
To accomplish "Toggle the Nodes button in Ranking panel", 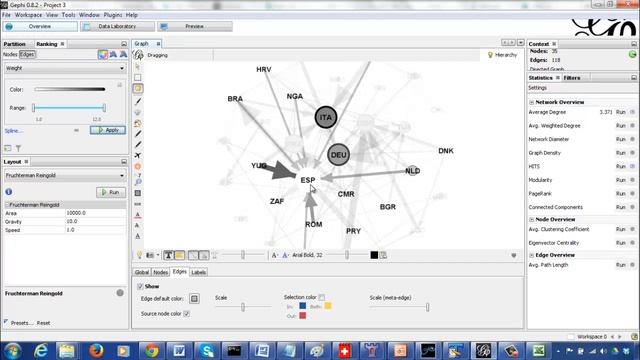I will coord(10,54).
